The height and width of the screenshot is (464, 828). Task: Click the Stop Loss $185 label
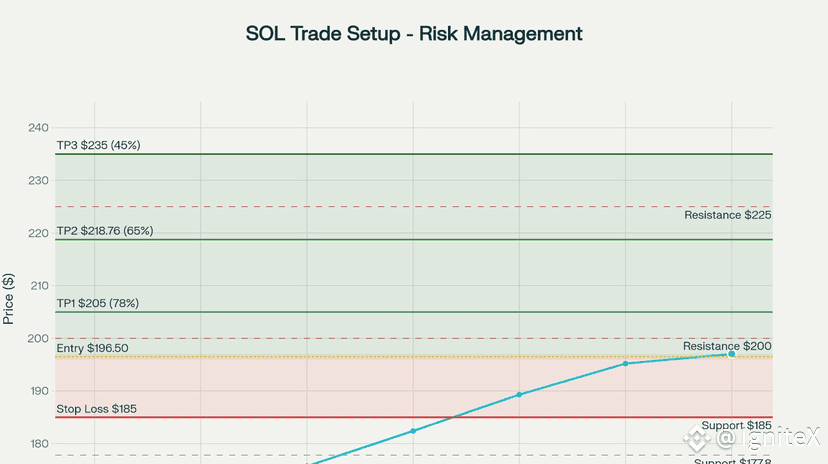coord(97,409)
